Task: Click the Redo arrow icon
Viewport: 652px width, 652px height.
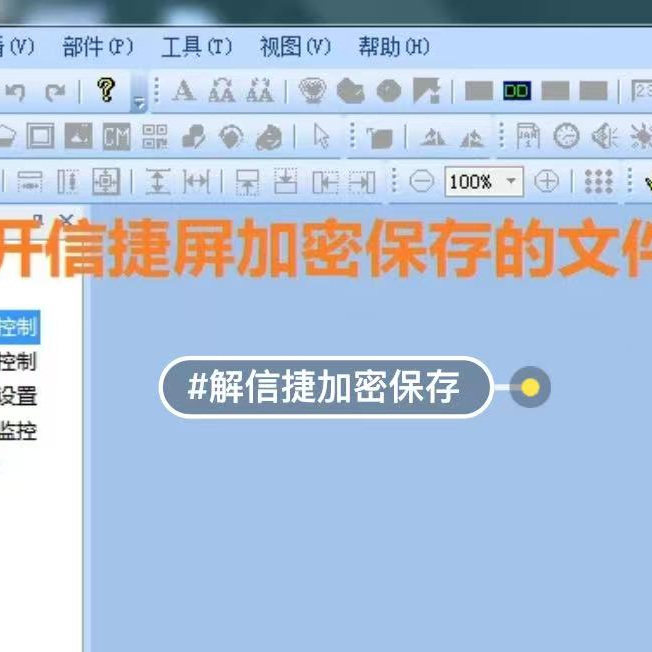Action: tap(55, 91)
